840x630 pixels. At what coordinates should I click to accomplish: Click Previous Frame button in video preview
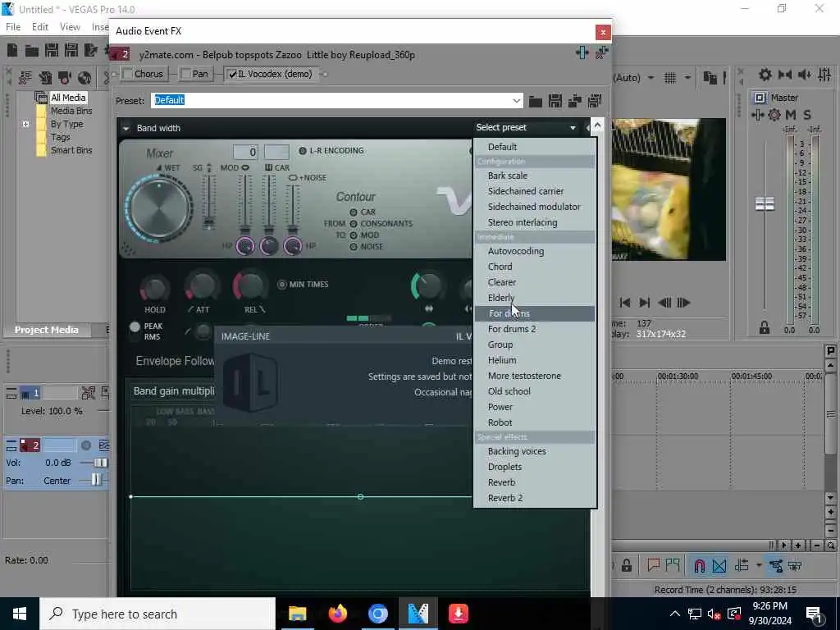(664, 303)
